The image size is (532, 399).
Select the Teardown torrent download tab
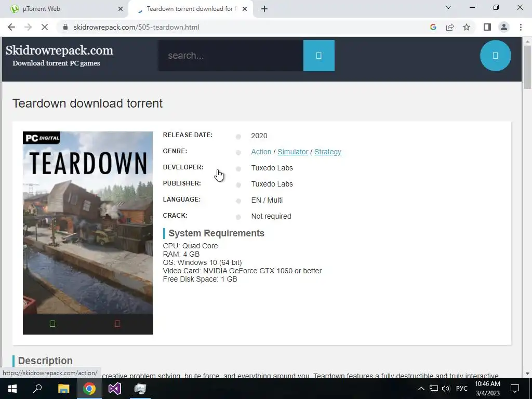[x=190, y=9]
